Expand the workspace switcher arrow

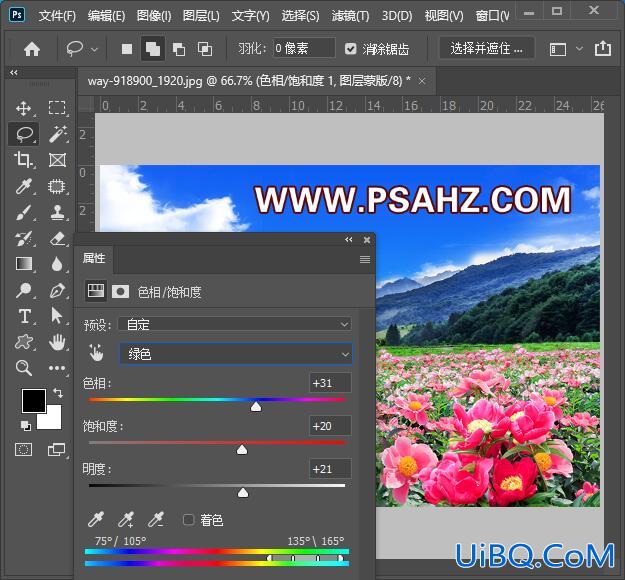pyautogui.click(x=580, y=49)
